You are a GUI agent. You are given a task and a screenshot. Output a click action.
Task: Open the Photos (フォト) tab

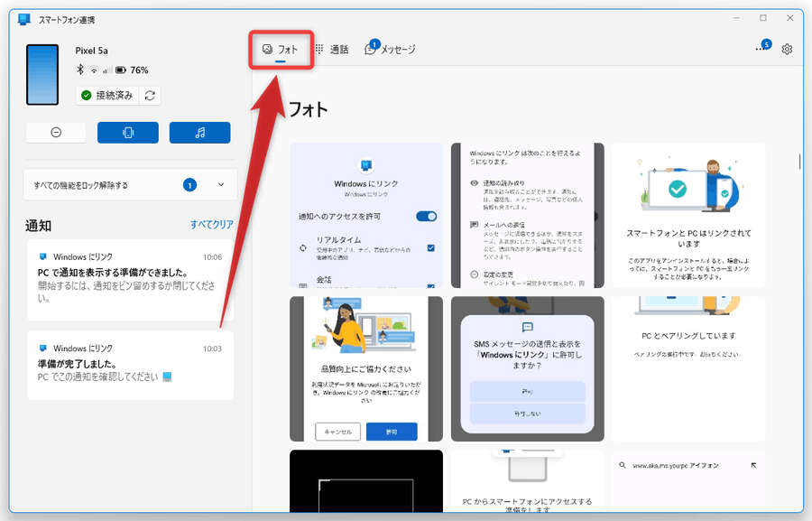[x=281, y=50]
